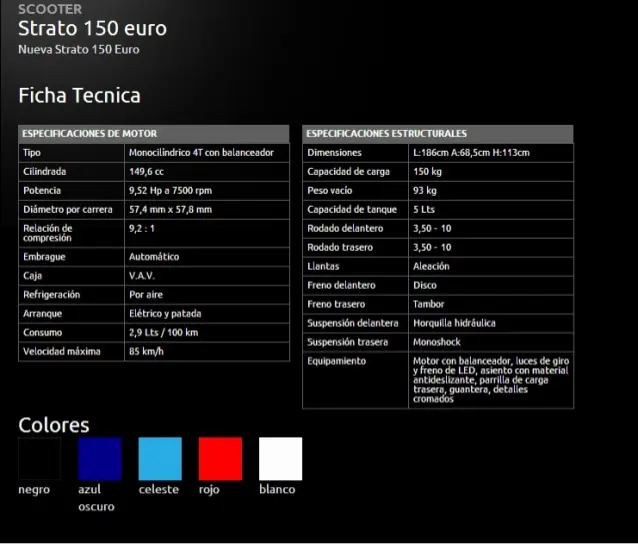Click the 'Dimensiones' row label
This screenshot has width=638, height=544.
pyautogui.click(x=334, y=153)
